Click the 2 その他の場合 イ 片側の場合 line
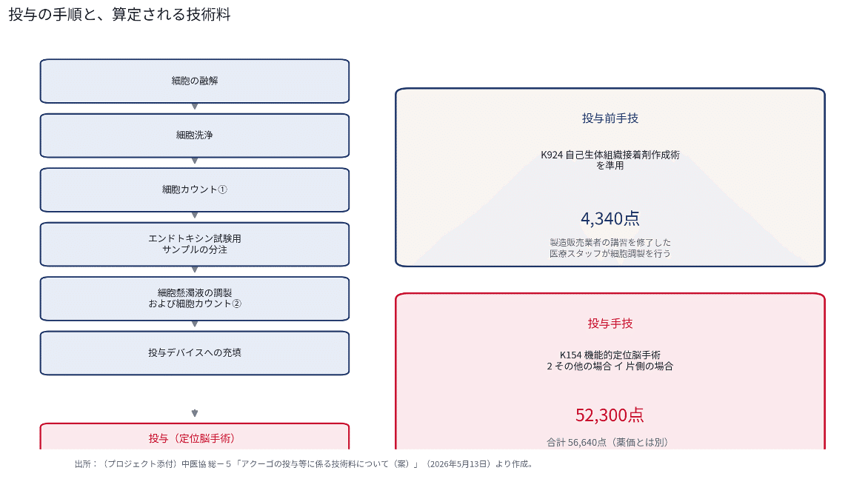Viewport: 868px width, 479px height. click(610, 366)
